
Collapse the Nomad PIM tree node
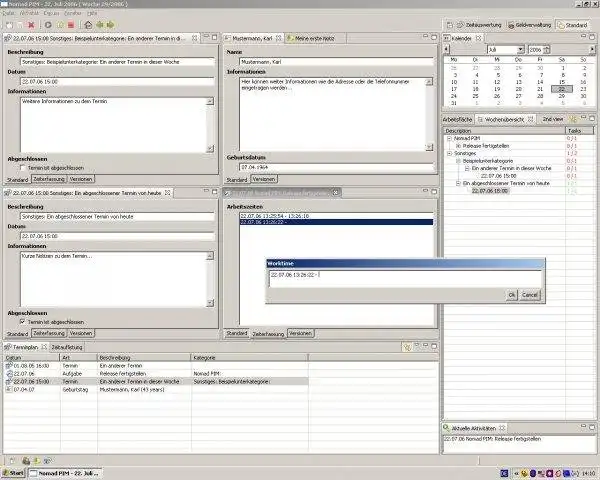450,138
